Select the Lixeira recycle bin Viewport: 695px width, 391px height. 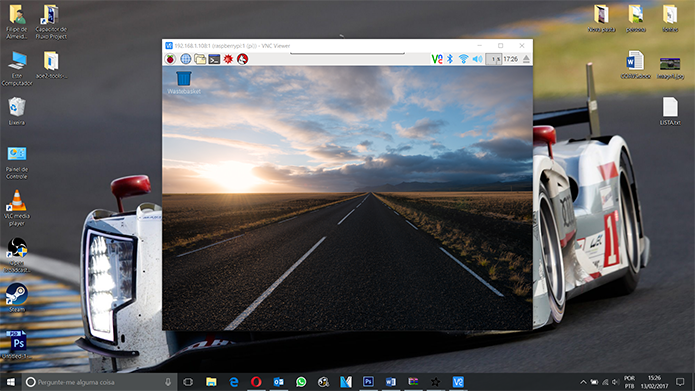17,111
